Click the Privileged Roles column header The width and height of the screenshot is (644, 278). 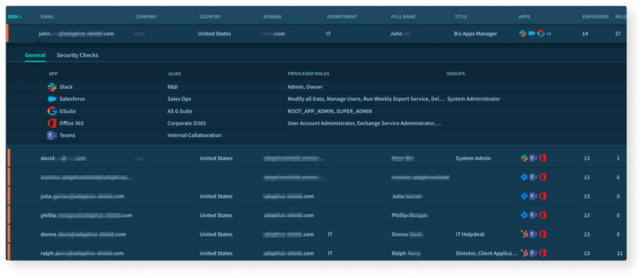pos(309,74)
